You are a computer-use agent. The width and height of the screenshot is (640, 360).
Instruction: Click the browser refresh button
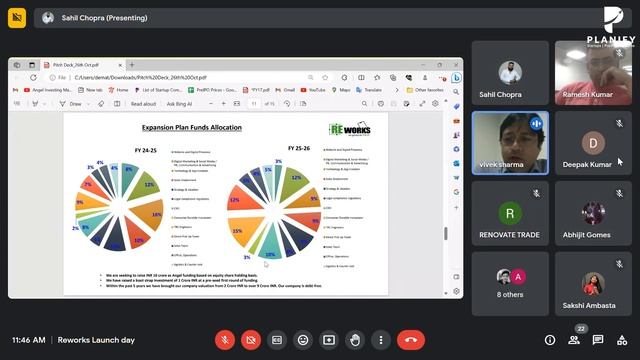pos(33,77)
